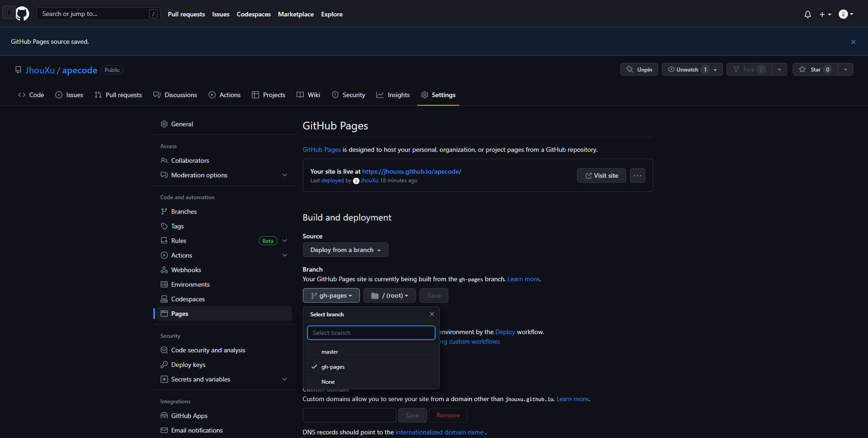Switch to the Security tab
The height and width of the screenshot is (438, 868).
pos(348,95)
